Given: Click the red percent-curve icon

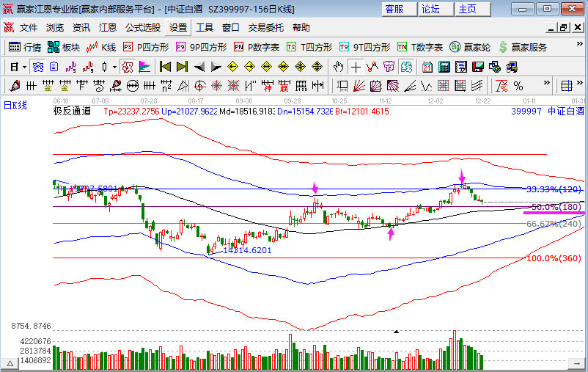Looking at the screenshot, I should (501, 87).
